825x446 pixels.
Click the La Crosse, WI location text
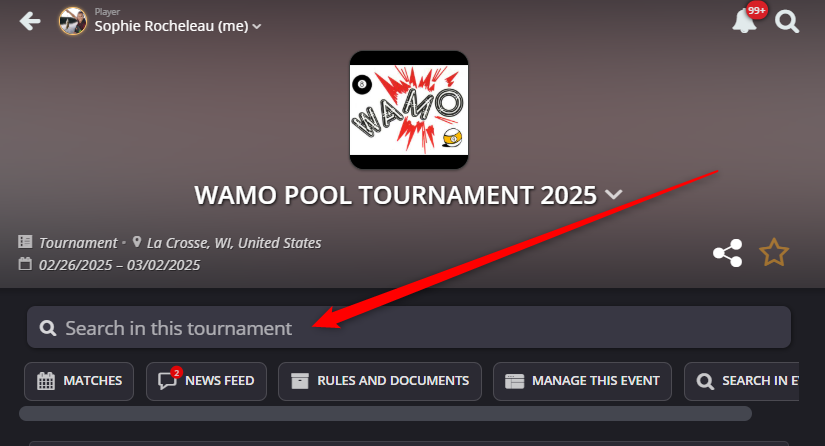234,243
